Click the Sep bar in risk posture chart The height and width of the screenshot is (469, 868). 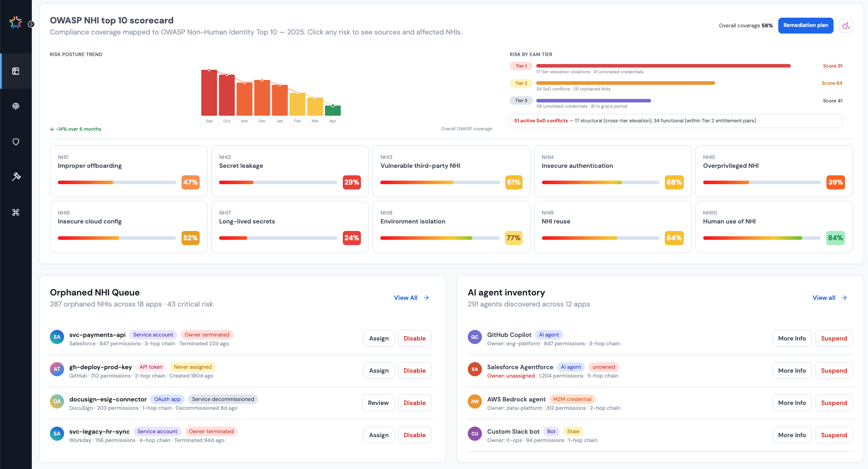coord(209,93)
